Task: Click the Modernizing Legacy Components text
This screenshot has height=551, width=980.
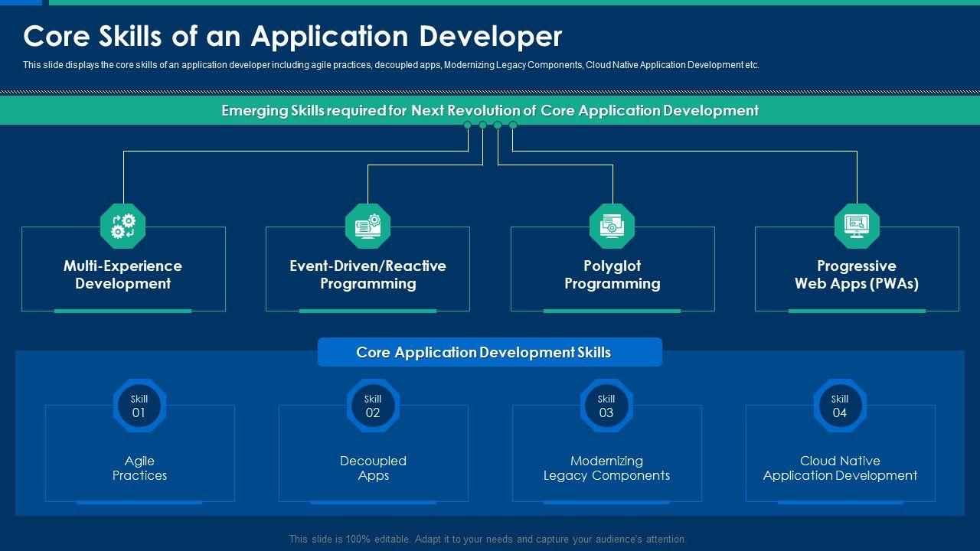Action: click(x=606, y=468)
